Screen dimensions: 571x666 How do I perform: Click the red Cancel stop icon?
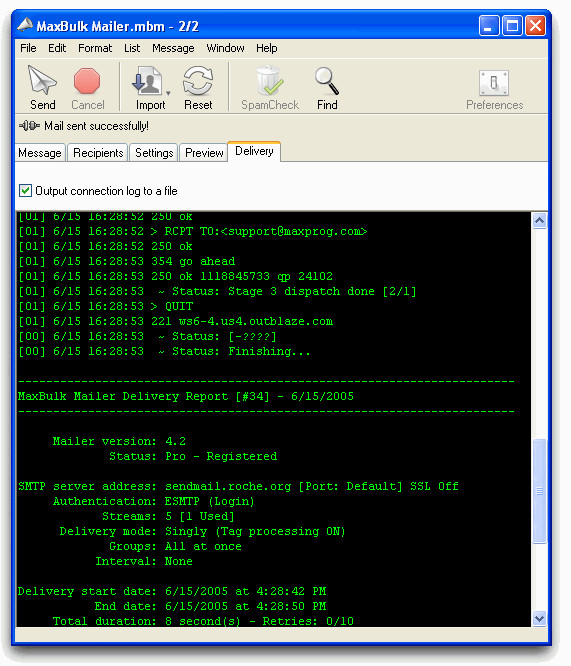[x=87, y=81]
